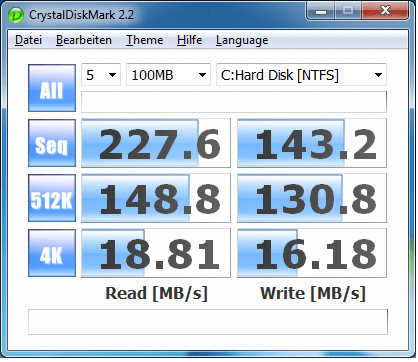Select the 512K write result 130.8

312,198
